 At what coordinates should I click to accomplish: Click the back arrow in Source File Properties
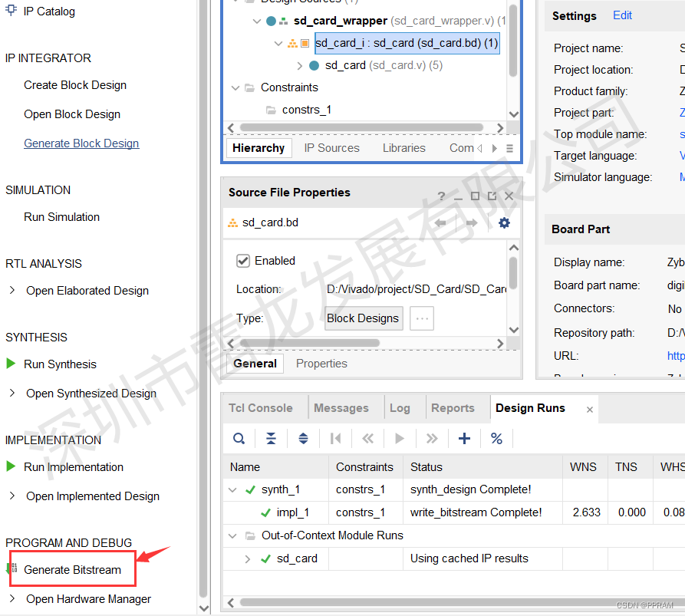click(x=440, y=223)
